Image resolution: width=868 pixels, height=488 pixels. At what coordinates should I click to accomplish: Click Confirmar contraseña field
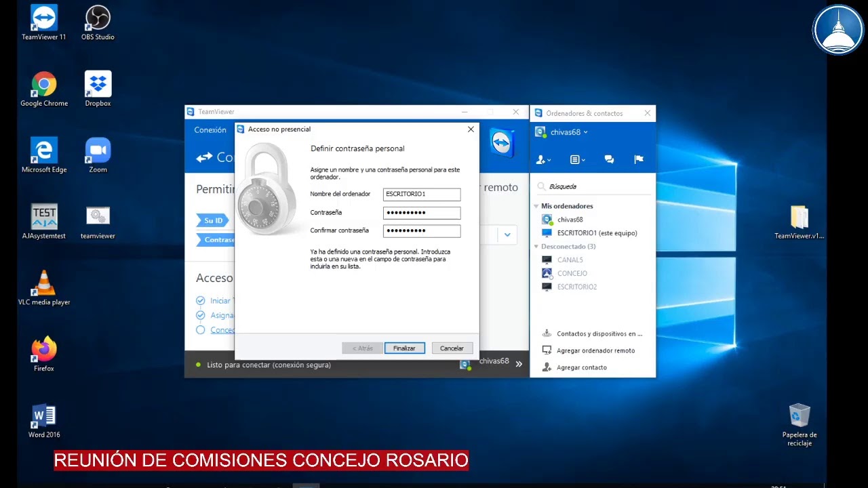pos(422,231)
